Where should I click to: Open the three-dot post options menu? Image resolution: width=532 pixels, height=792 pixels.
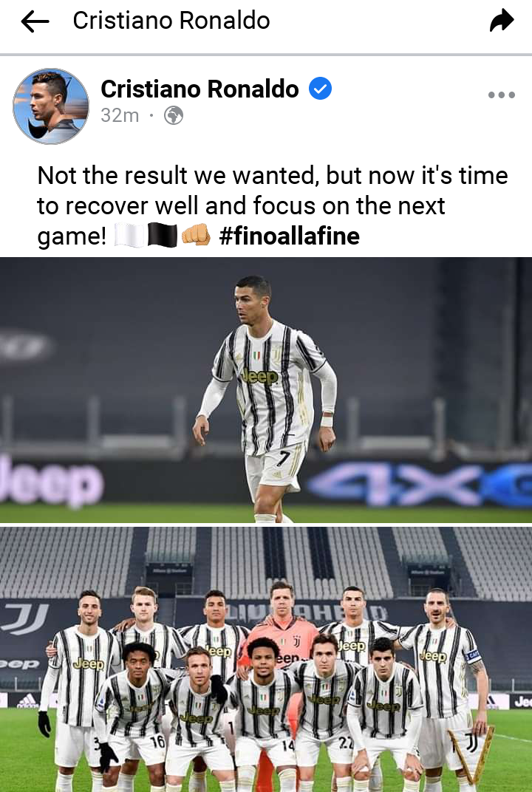(x=501, y=95)
